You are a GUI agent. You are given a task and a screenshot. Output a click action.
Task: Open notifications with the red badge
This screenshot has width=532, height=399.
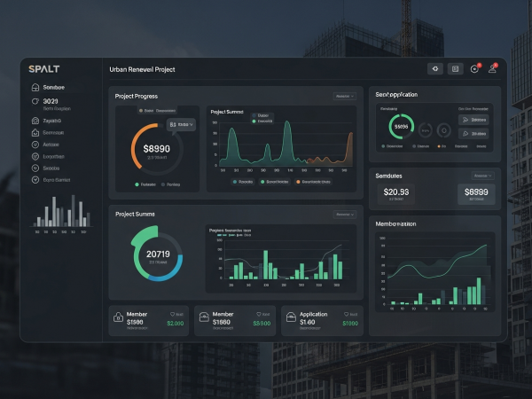pos(474,68)
